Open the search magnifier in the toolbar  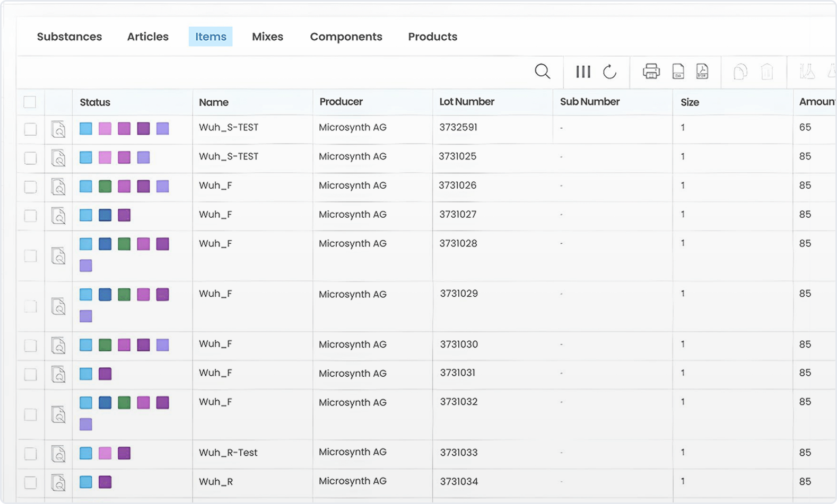click(542, 72)
